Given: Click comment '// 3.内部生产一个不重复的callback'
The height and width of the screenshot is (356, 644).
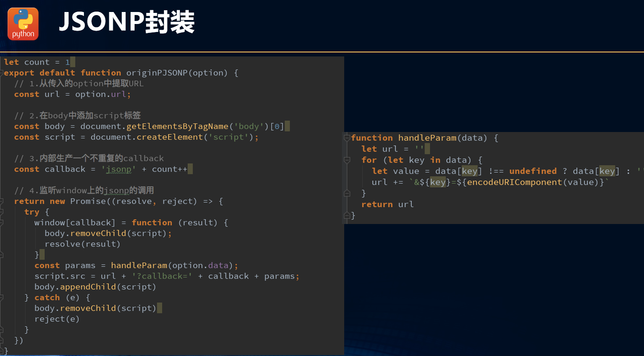Looking at the screenshot, I should (89, 158).
